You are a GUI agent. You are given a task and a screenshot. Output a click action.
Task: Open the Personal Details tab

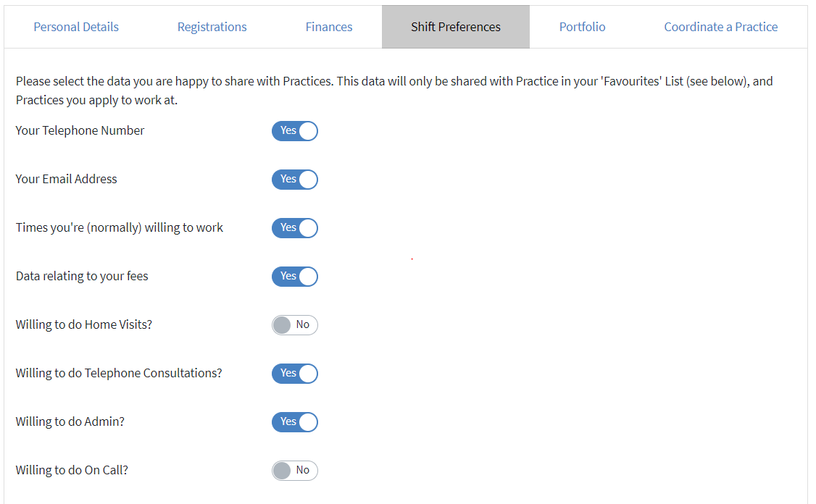click(x=76, y=27)
